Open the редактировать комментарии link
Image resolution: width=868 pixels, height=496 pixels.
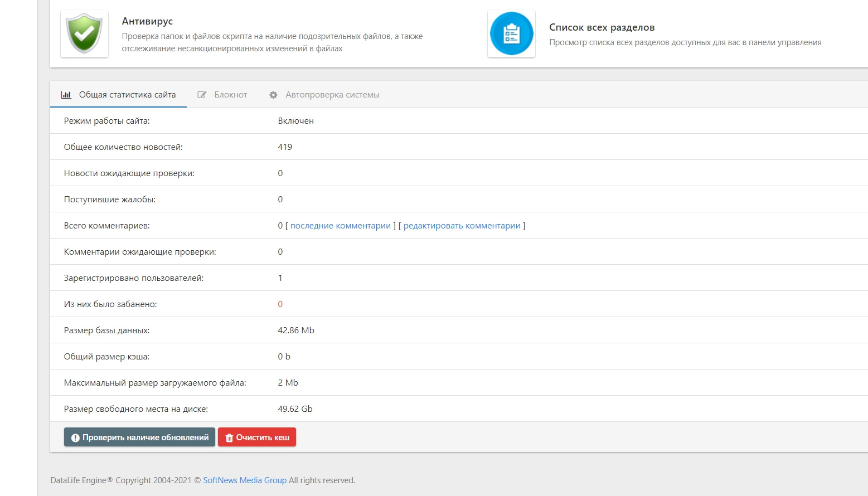point(462,226)
